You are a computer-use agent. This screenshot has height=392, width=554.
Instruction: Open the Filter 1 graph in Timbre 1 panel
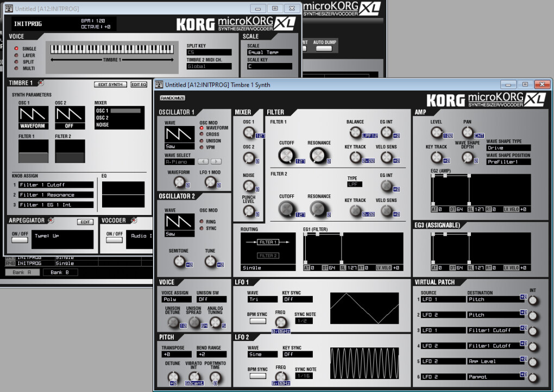click(33, 151)
